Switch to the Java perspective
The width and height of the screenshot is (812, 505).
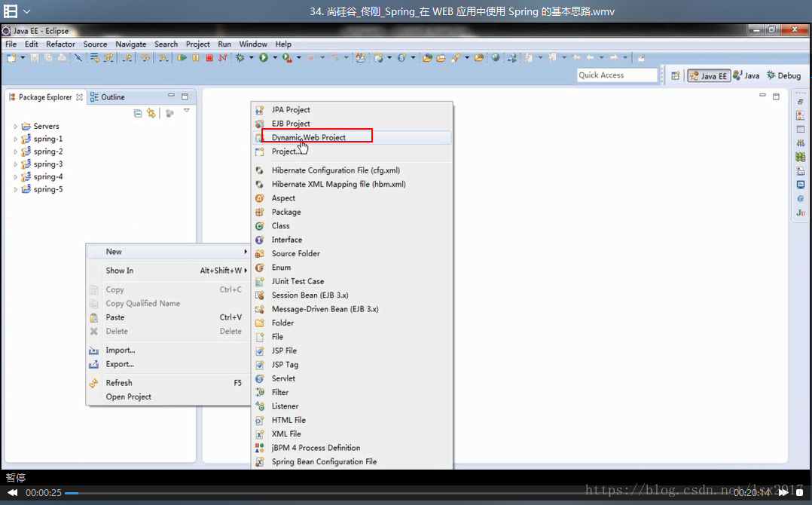[x=746, y=75]
